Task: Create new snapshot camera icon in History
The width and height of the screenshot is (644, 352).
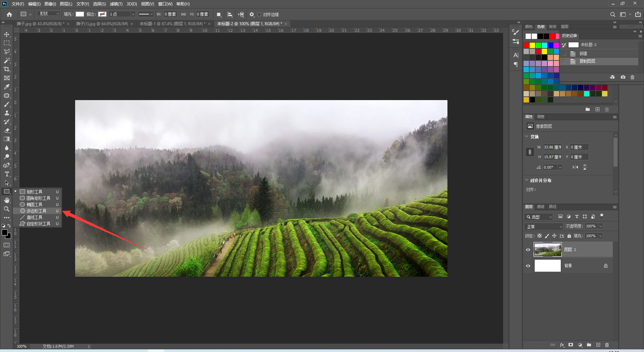Action: 623,77
